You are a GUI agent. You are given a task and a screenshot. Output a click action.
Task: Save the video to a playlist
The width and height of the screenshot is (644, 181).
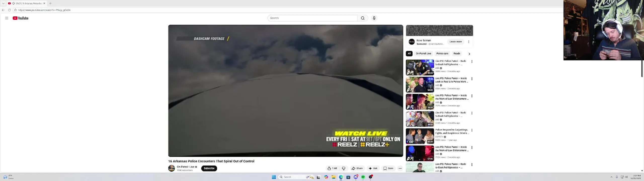point(388,168)
